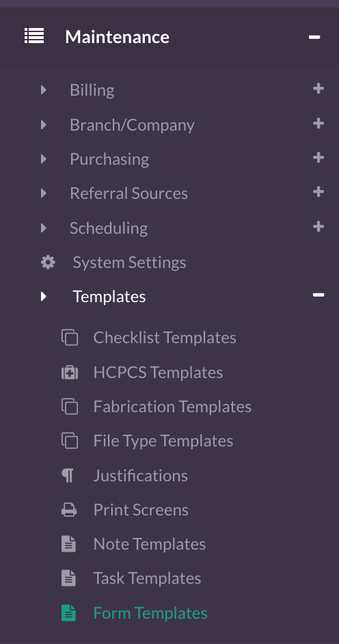This screenshot has width=339, height=644.
Task: Expand the Purchasing submenu plus sign
Action: tap(318, 158)
